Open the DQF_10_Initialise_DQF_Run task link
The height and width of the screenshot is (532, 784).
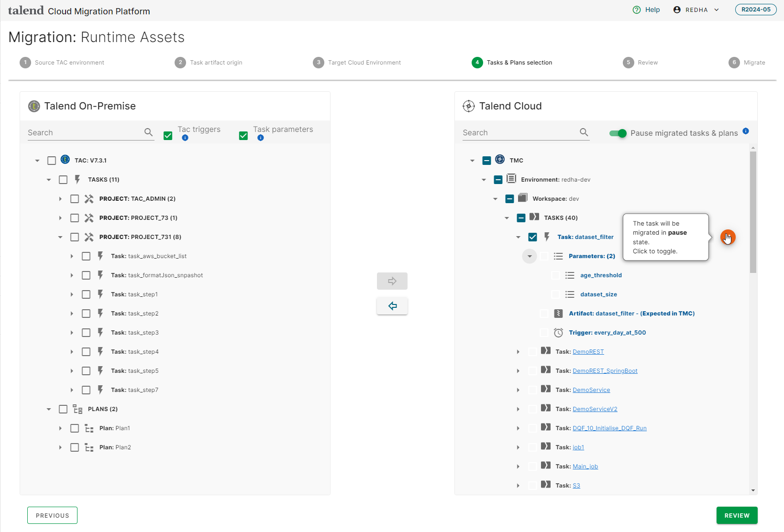pos(609,428)
